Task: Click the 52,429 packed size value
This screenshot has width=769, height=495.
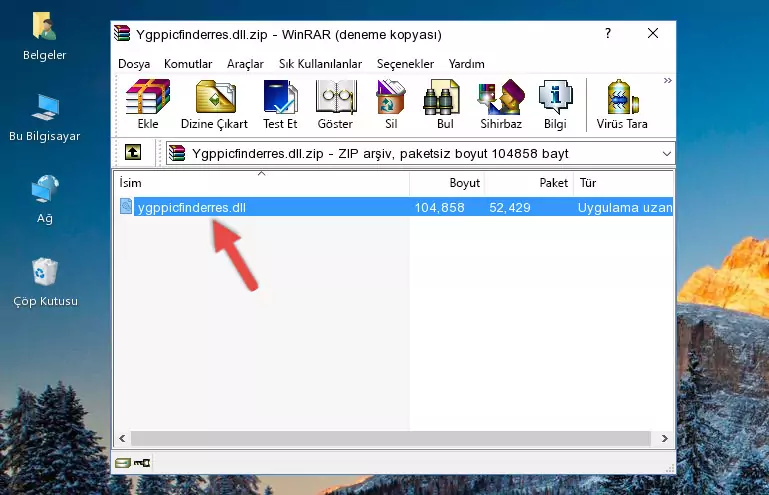Action: coord(510,208)
